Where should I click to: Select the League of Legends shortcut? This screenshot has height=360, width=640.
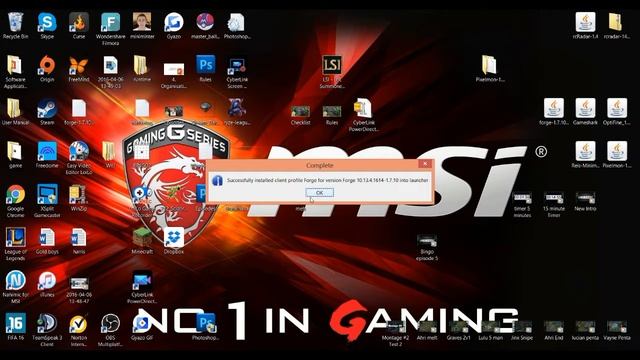point(16,244)
